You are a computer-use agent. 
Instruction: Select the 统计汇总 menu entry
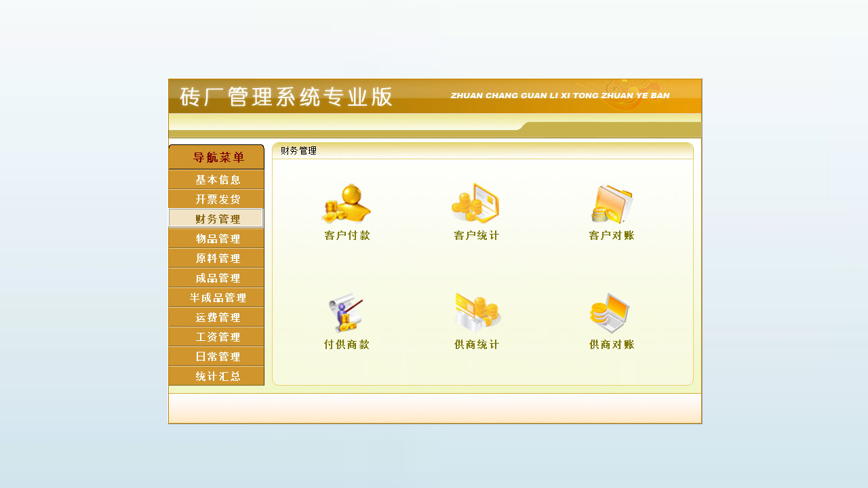tap(216, 376)
